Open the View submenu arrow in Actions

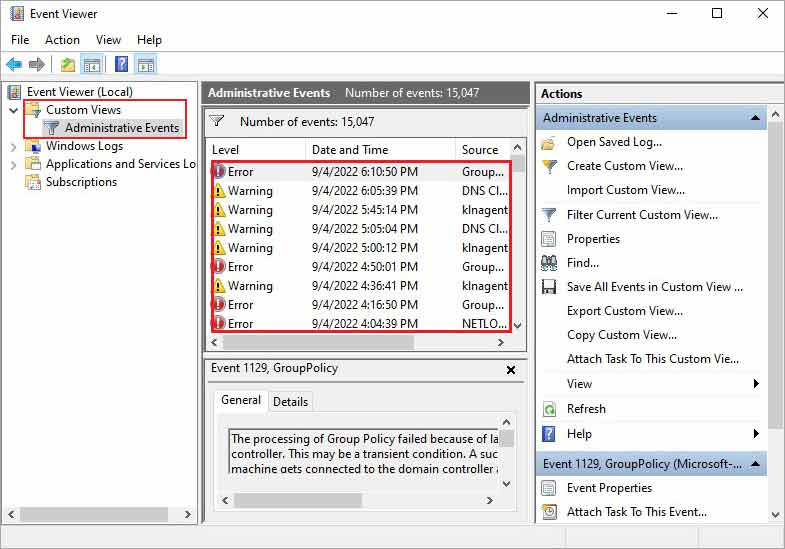(x=756, y=384)
